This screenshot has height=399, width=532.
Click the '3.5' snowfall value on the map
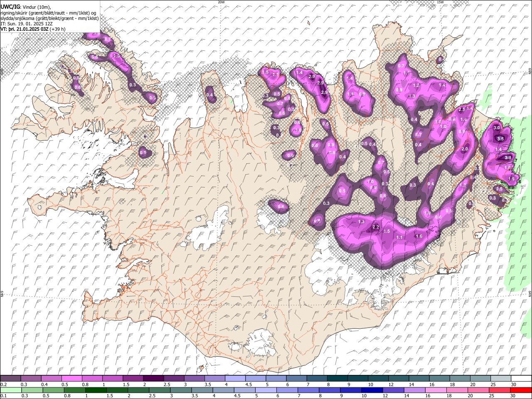pos(500,139)
